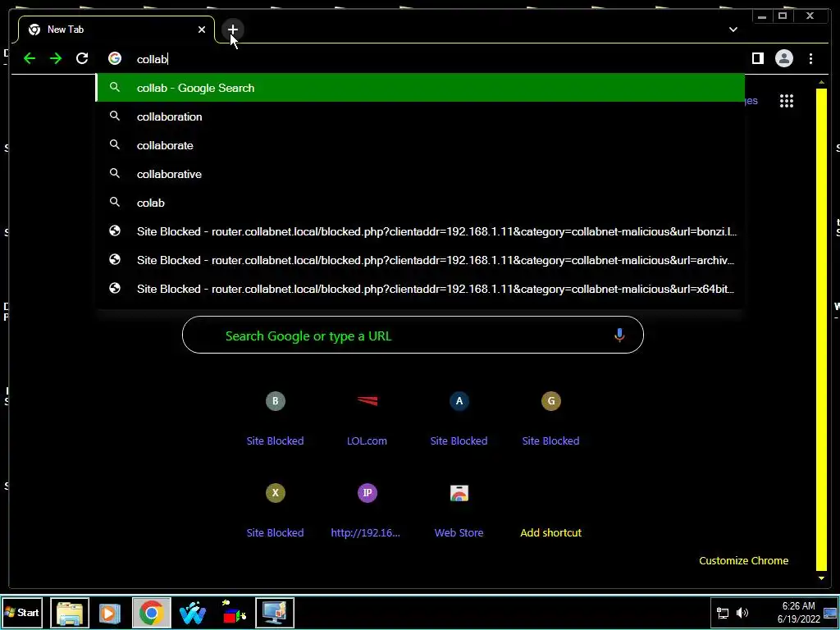Open the Google apps grid
This screenshot has width=840, height=630.
click(787, 101)
